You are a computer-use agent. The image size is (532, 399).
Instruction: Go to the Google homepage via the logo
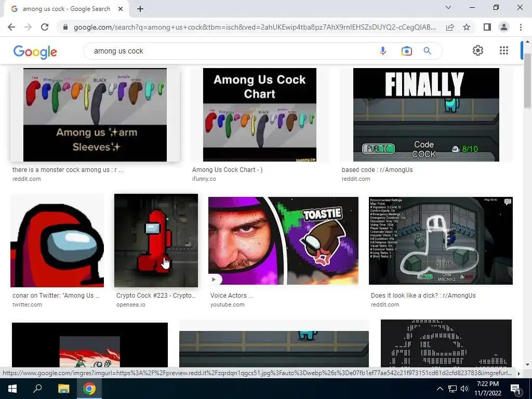[35, 52]
